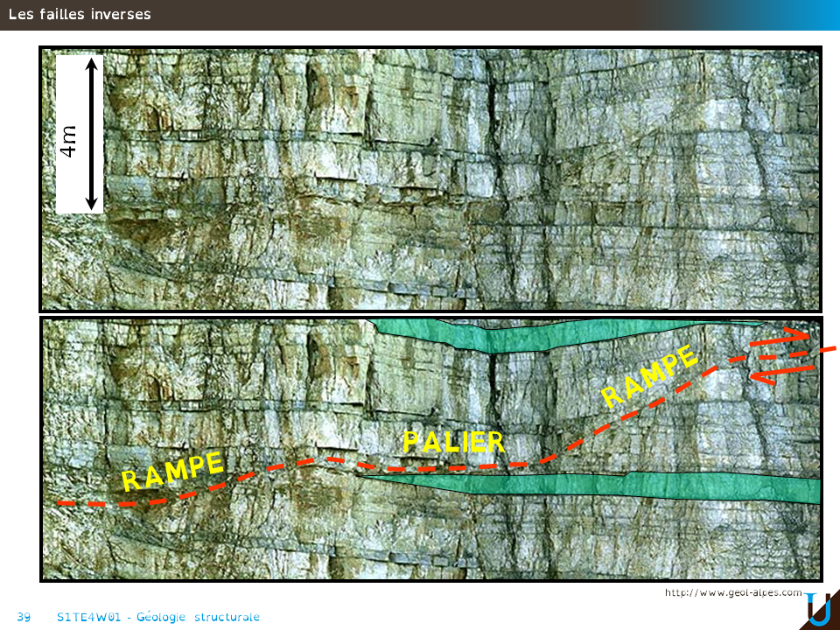Open the www.geol-alpes.com link
Viewport: 840px width, 630px height.
point(733,592)
